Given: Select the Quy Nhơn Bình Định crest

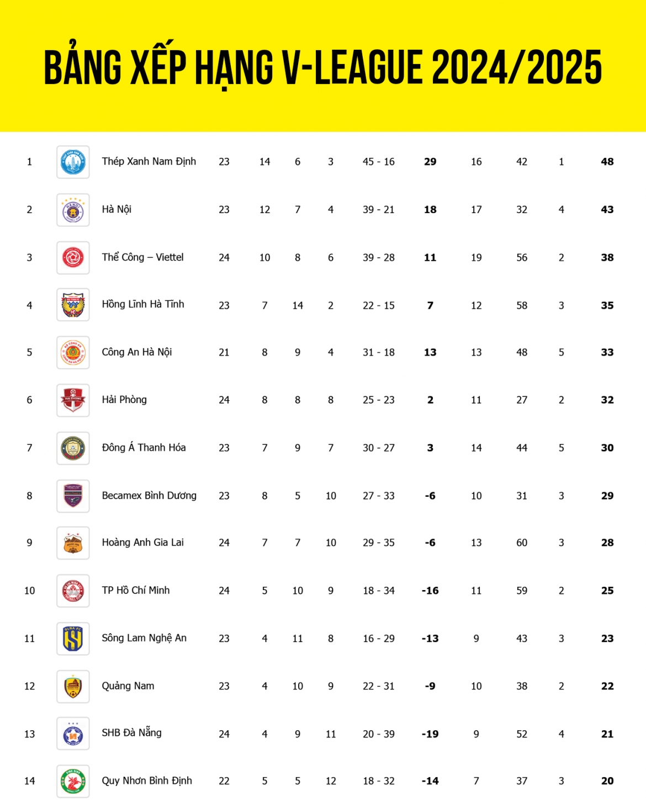Looking at the screenshot, I should (73, 781).
